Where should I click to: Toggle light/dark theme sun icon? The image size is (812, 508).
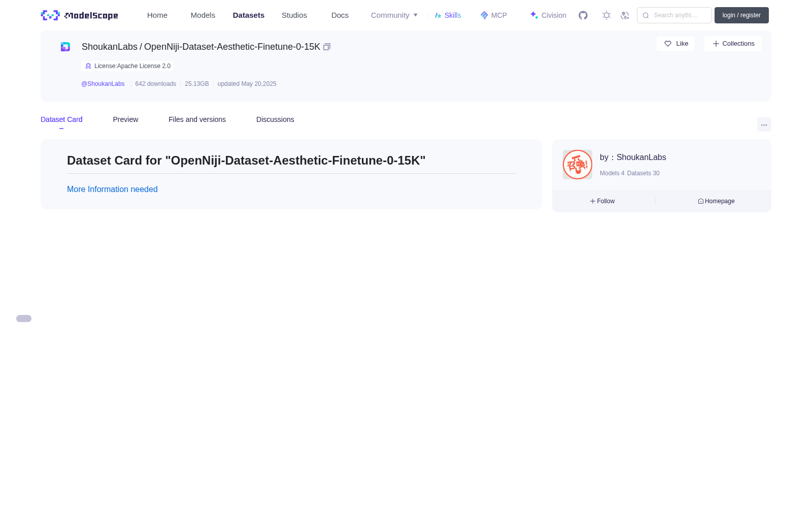pyautogui.click(x=606, y=15)
